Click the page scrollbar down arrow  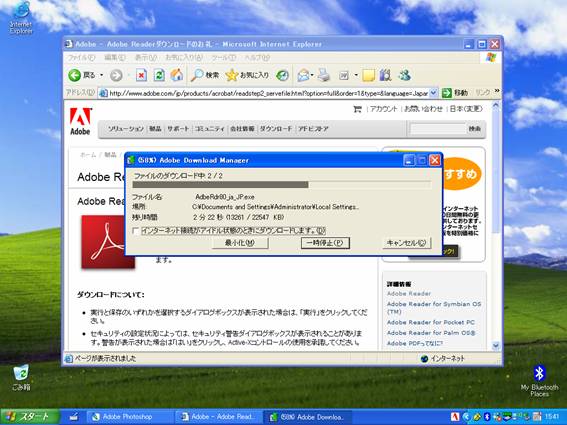pos(496,346)
